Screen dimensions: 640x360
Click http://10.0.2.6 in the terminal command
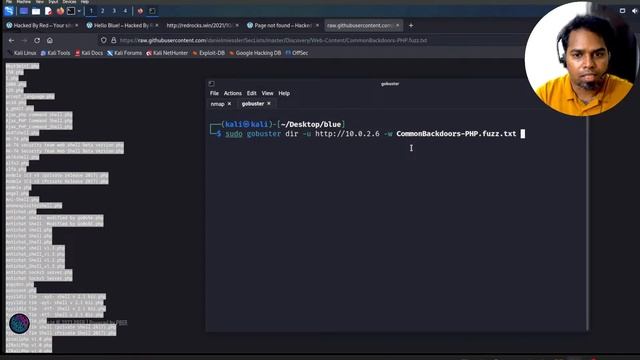coord(347,134)
